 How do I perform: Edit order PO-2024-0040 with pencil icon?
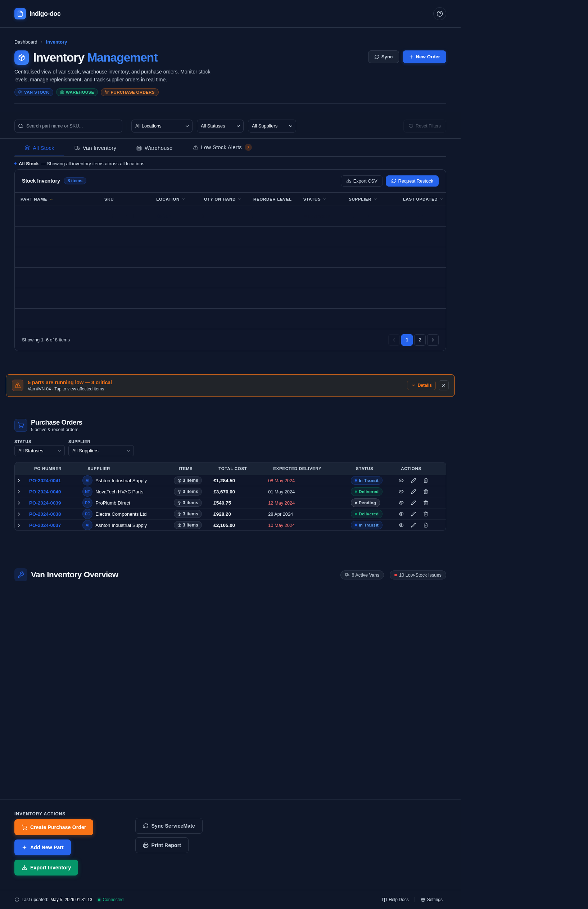(413, 492)
